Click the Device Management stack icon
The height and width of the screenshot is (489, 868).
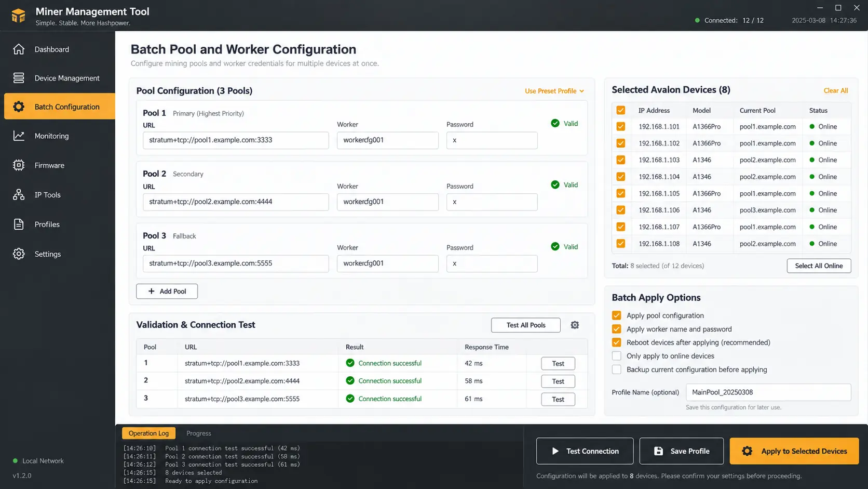coord(19,78)
